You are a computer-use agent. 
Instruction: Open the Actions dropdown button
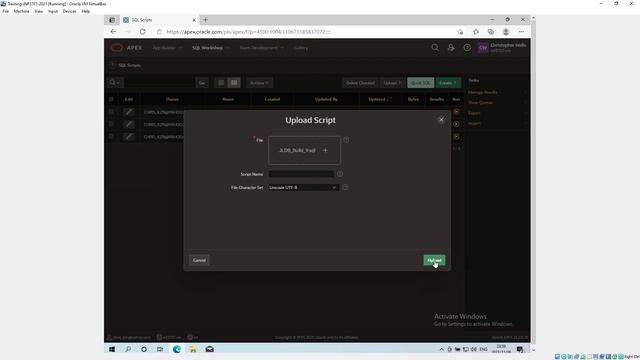click(x=259, y=83)
